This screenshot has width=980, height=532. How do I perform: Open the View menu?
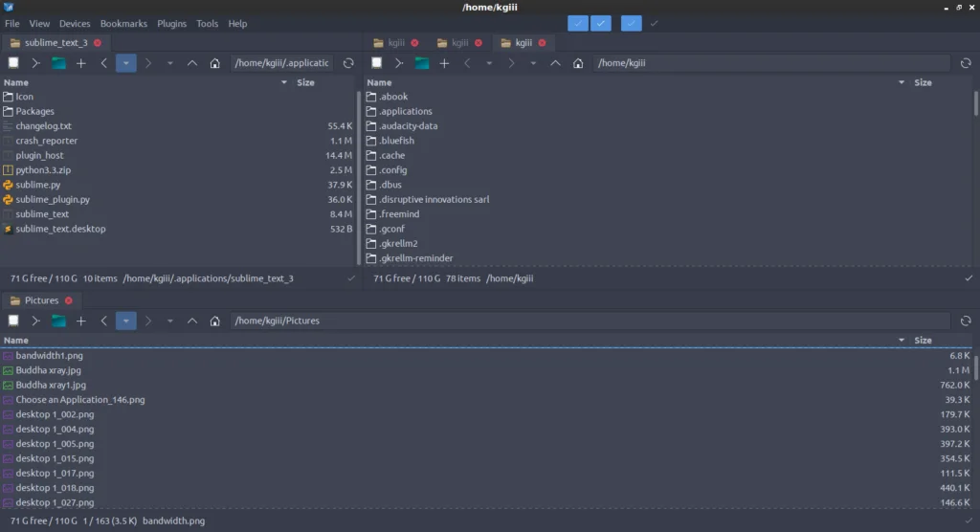pos(38,23)
